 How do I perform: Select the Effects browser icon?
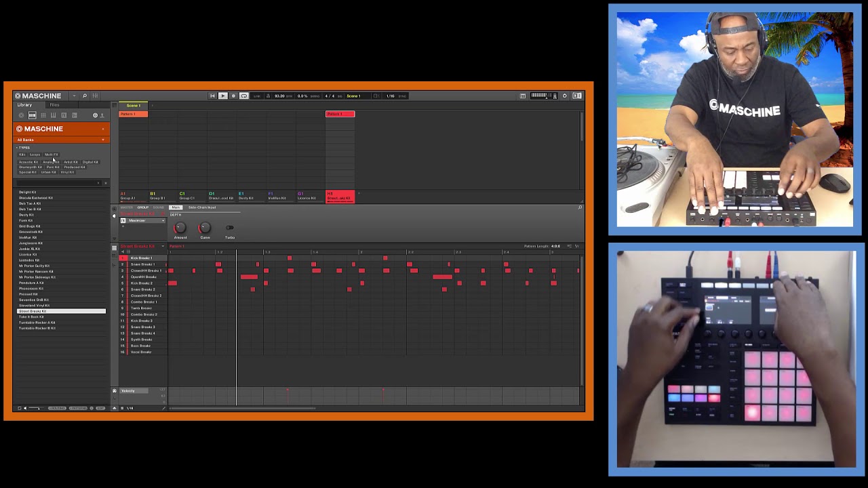64,115
